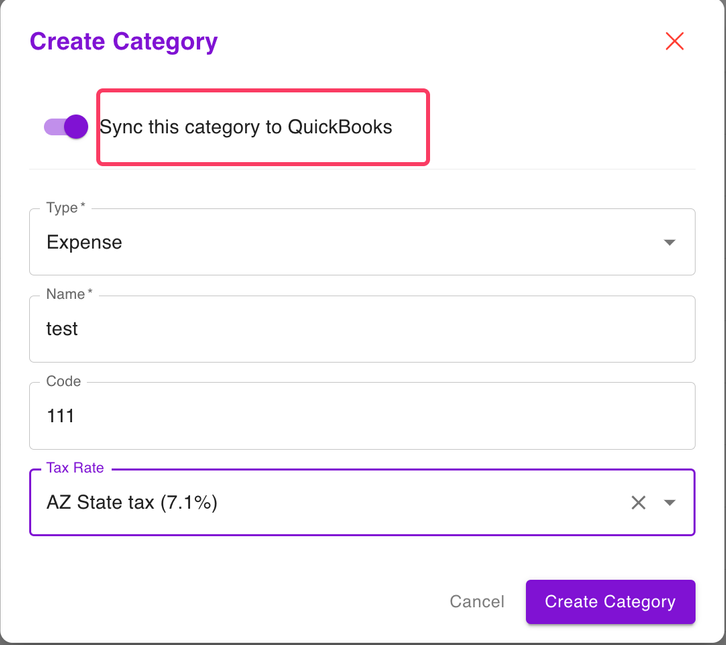Clear the selected Tax Rate value
The height and width of the screenshot is (645, 726).
(638, 503)
